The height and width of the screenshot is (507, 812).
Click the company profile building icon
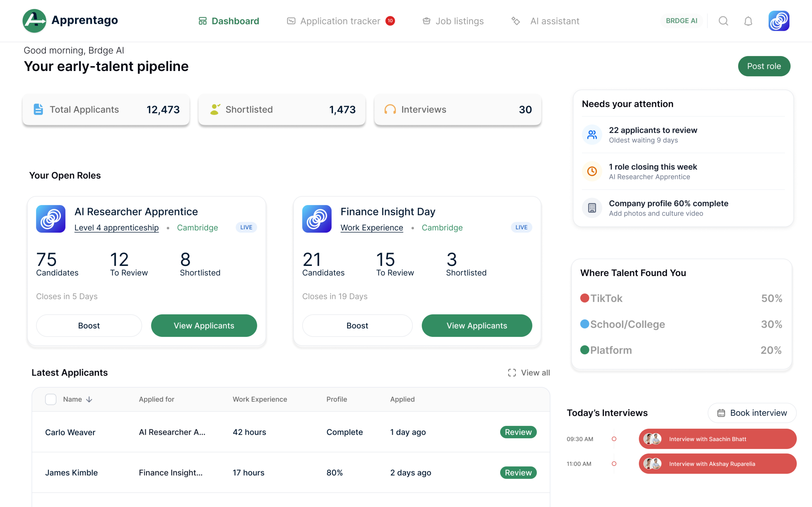tap(592, 208)
